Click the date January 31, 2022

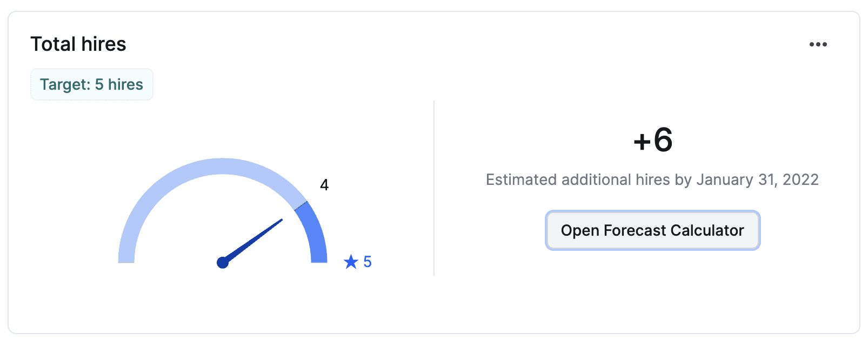click(757, 179)
